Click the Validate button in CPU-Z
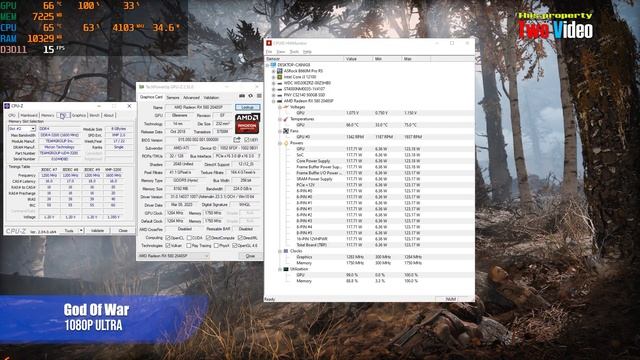 coord(97,231)
